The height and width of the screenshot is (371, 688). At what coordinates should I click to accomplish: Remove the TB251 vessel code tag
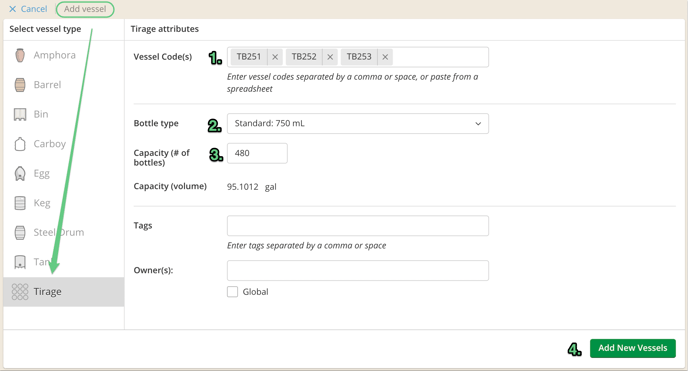275,57
